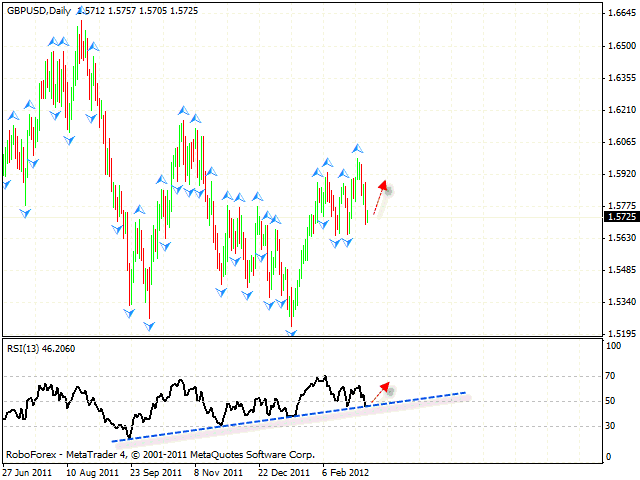Click the RSI 30 oversold level label
The height and width of the screenshot is (480, 640).
click(x=610, y=425)
